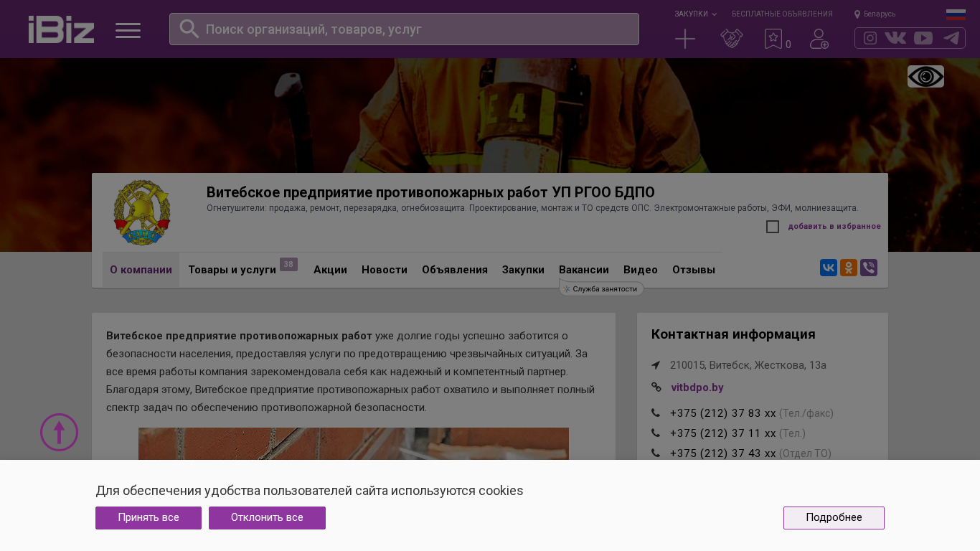
Task: Open the Отзывы tab
Action: click(694, 270)
